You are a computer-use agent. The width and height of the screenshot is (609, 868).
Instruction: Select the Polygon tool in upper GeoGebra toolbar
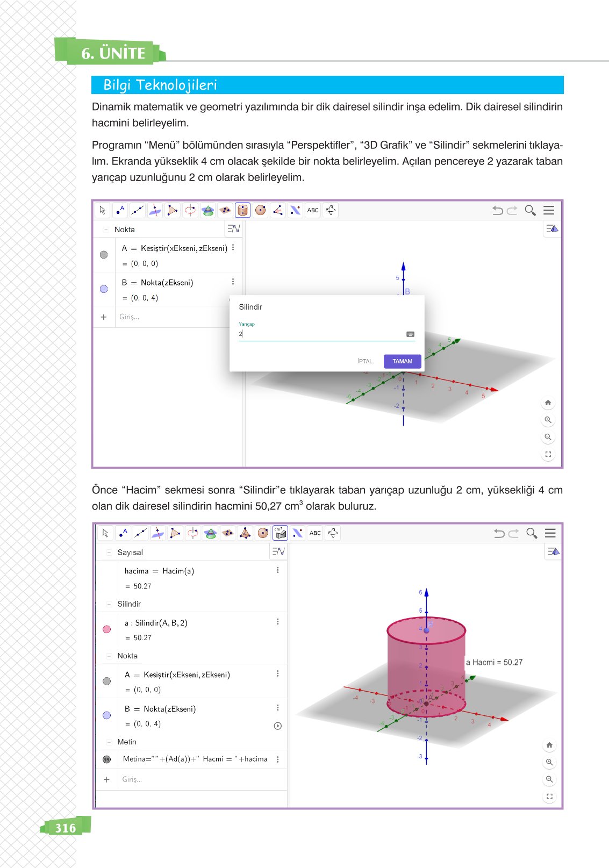pyautogui.click(x=173, y=210)
